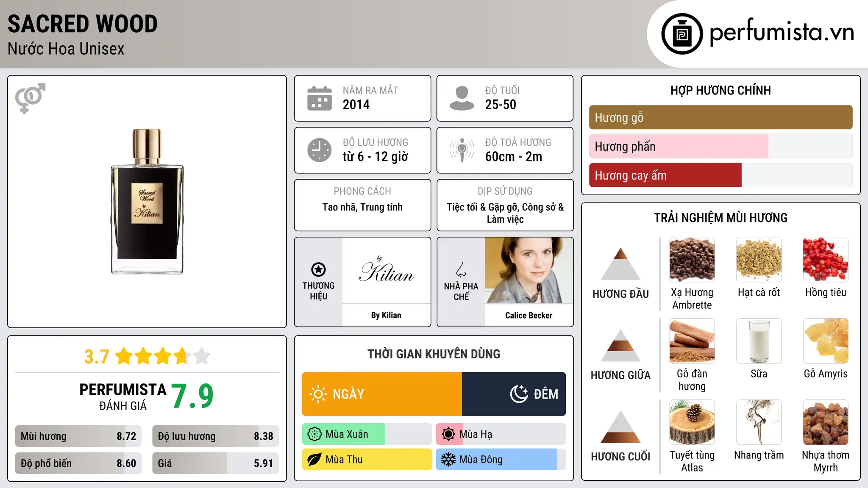Click the Hương gỗ accord bar
Image resolution: width=868 pixels, height=488 pixels.
tap(721, 117)
